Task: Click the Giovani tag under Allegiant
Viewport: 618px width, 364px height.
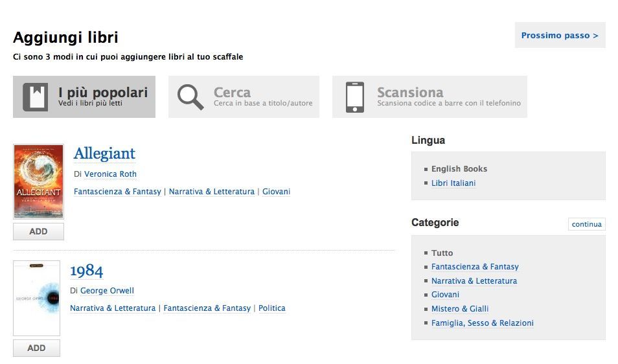Action: pyautogui.click(x=276, y=192)
